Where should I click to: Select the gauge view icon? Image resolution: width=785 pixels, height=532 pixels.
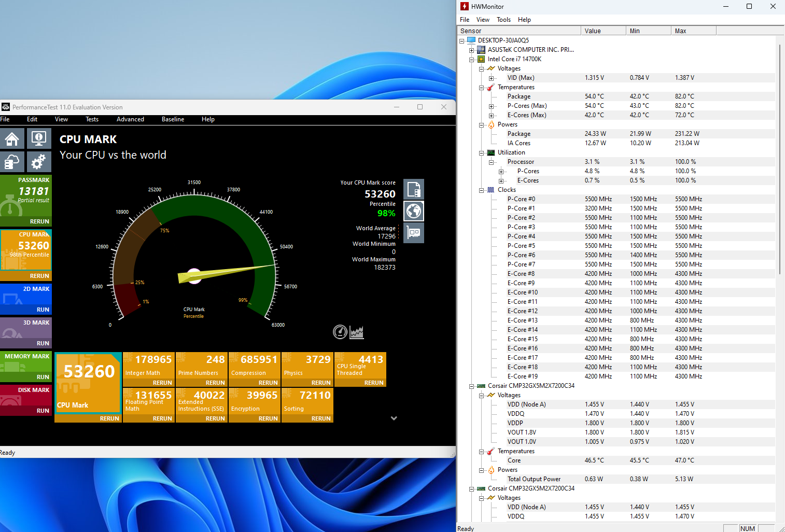[340, 332]
